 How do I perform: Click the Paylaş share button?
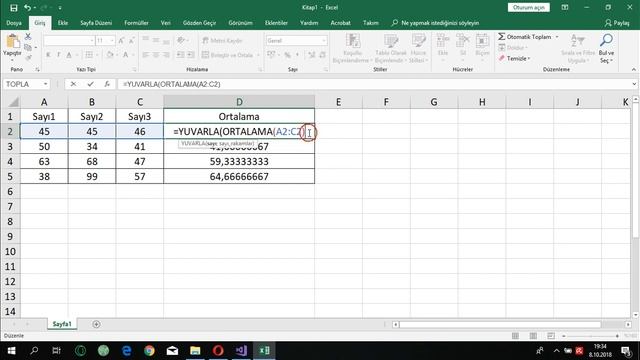(x=617, y=23)
